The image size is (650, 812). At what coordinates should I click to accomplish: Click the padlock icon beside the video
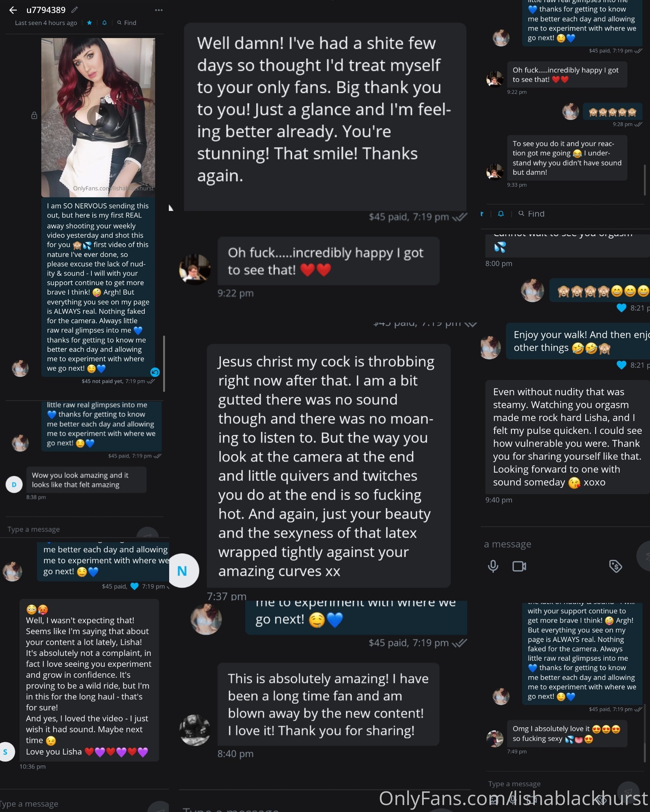pos(34,115)
